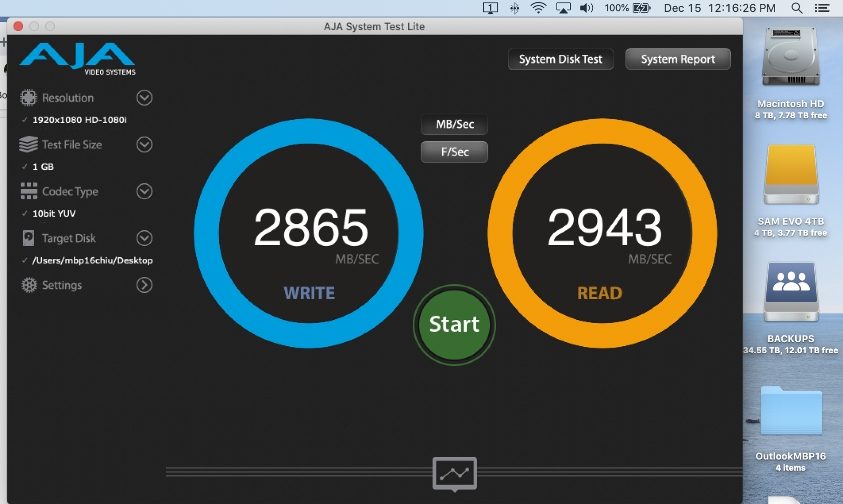The image size is (843, 504).
Task: Click the Resolution chip icon
Action: [28, 98]
